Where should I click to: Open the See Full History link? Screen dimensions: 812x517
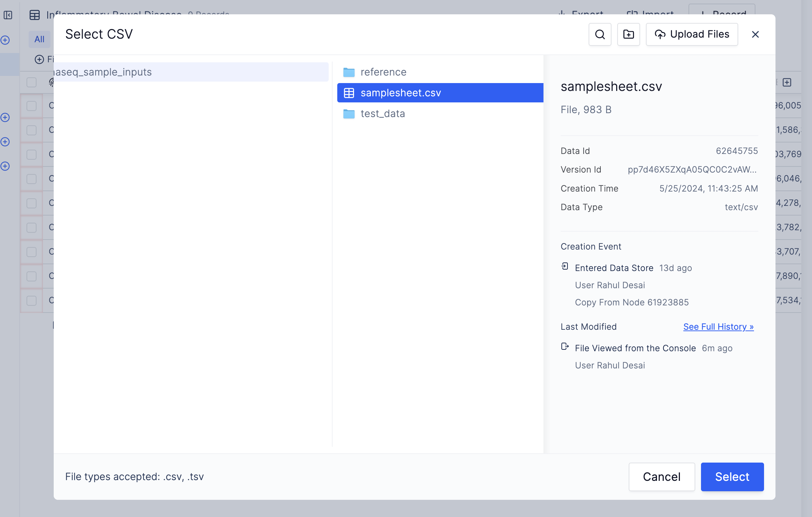718,327
